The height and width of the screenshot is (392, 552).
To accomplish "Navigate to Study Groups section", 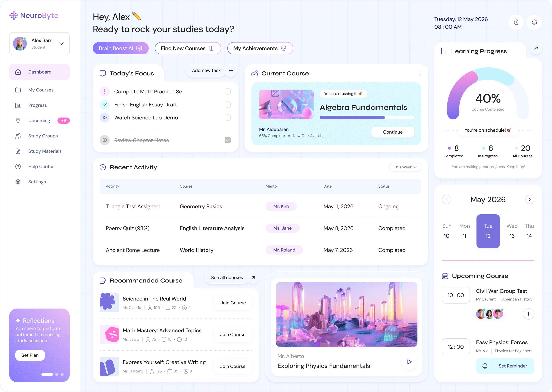I will (43, 136).
